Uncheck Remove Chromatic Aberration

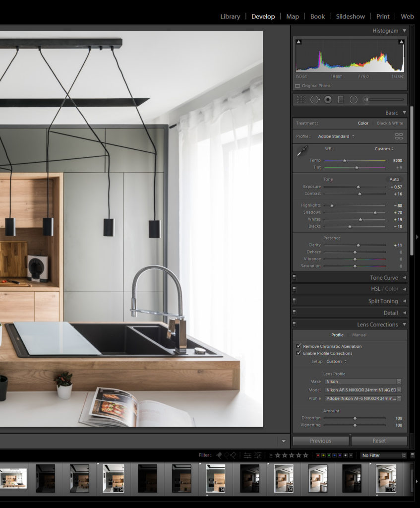299,346
